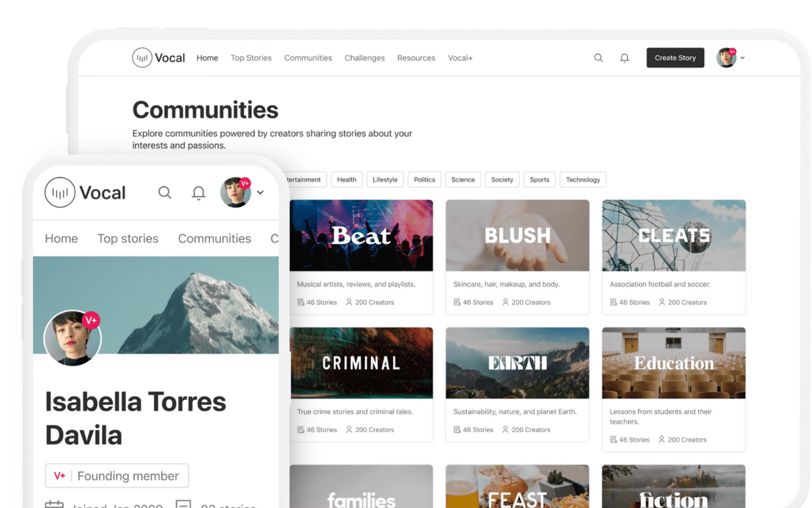Click the V+ Founding member badge
Image resolution: width=812 pixels, height=508 pixels.
pos(117,475)
